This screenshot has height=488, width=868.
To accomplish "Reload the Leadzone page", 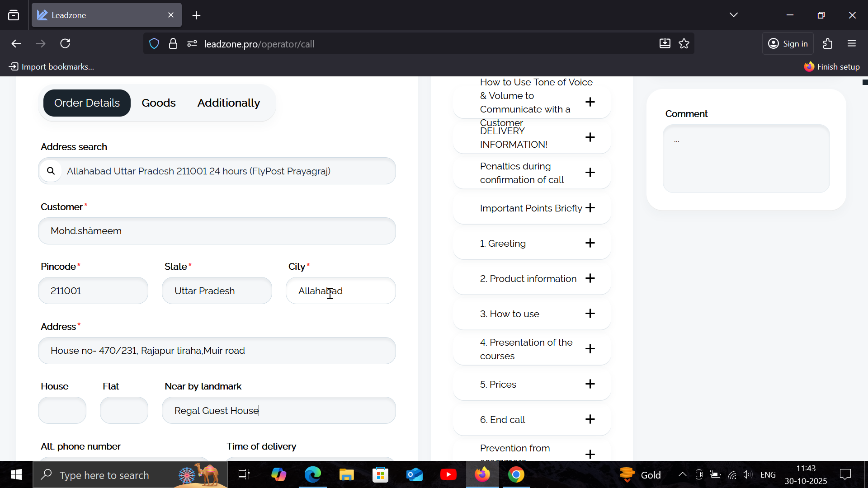I will (x=65, y=44).
